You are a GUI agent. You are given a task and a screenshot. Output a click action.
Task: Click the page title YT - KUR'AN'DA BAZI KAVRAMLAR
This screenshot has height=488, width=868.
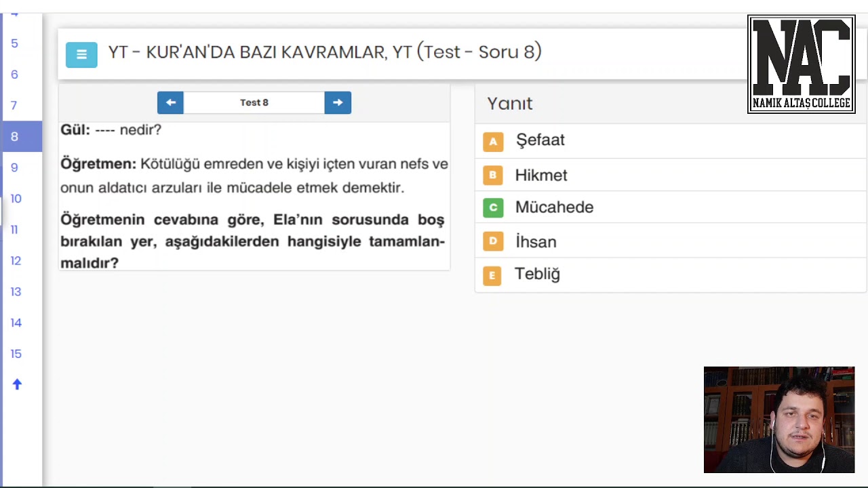tap(325, 52)
